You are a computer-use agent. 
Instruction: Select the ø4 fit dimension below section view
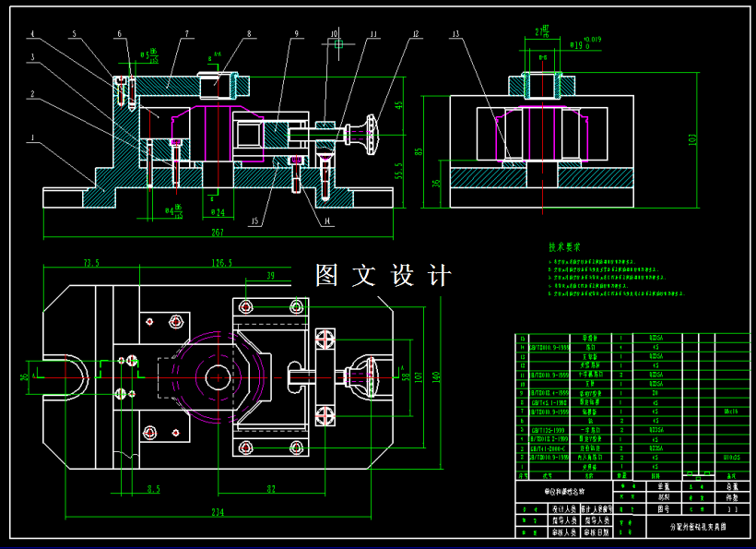coord(173,210)
